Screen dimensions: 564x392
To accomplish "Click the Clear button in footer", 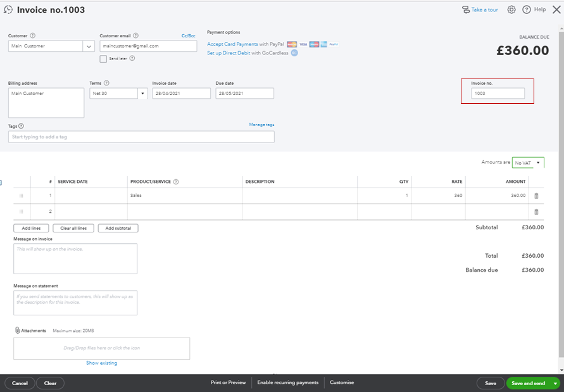I will coord(51,383).
